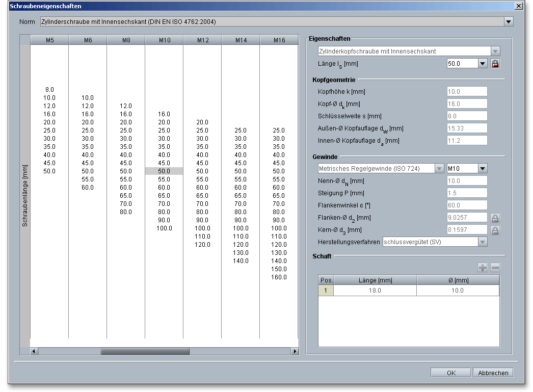This screenshot has width=533, height=392.
Task: Open the Norm dropdown list
Action: 508,22
